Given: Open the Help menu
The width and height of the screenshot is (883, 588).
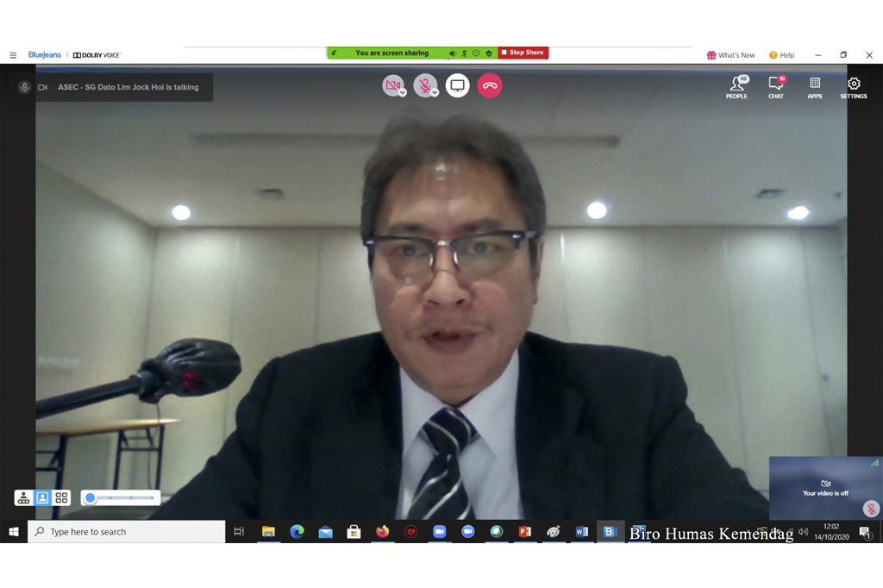Looking at the screenshot, I should coord(781,55).
